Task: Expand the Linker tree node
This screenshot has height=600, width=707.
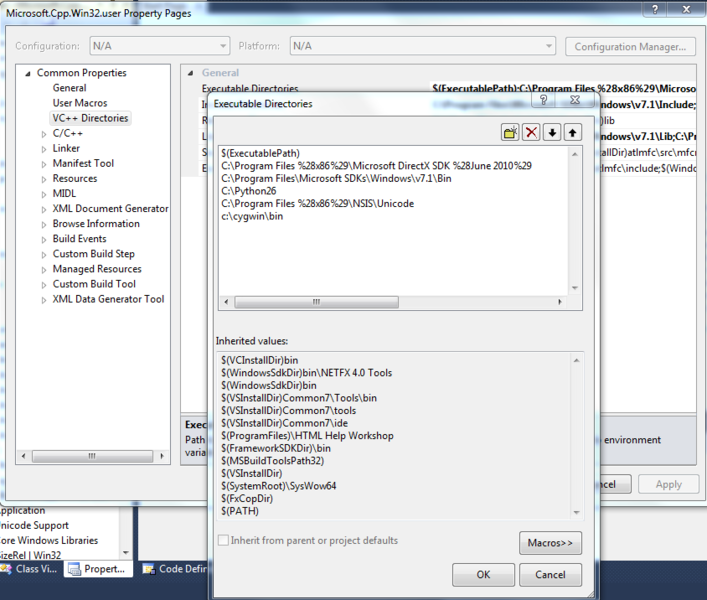Action: point(44,149)
